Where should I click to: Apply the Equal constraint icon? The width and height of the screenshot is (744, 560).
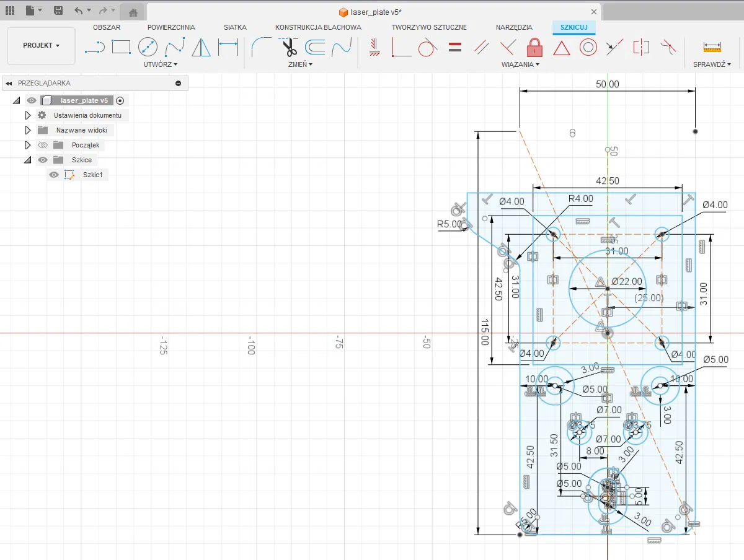455,47
